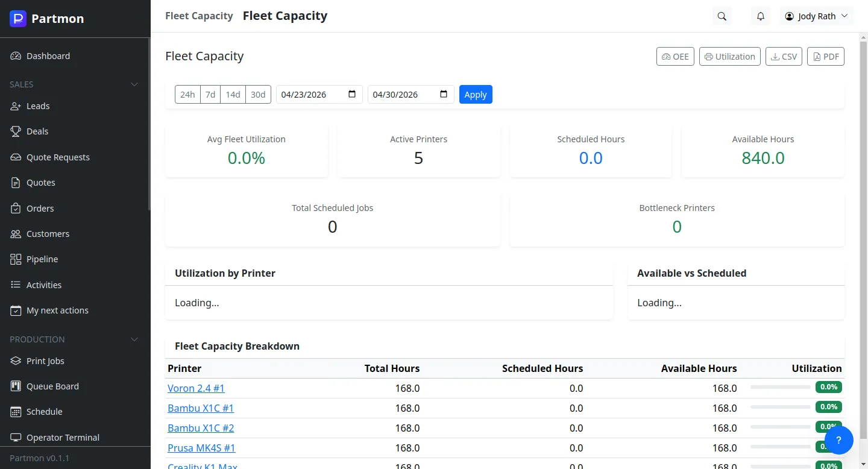Click the Apply button
Image resolution: width=868 pixels, height=469 pixels.
tap(476, 95)
